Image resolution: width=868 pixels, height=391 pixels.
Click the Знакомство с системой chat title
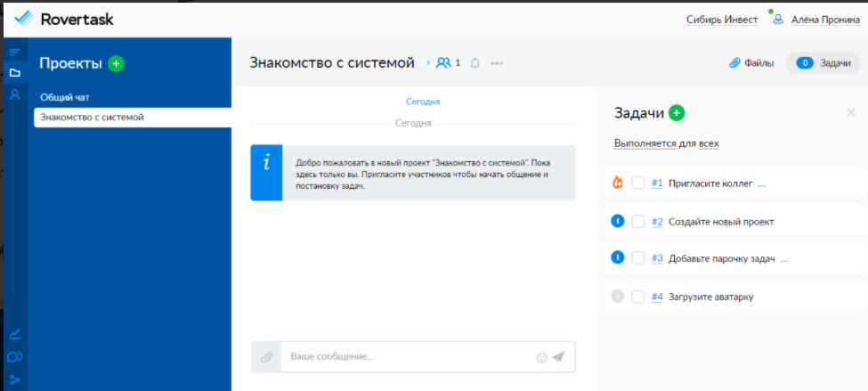(x=331, y=63)
